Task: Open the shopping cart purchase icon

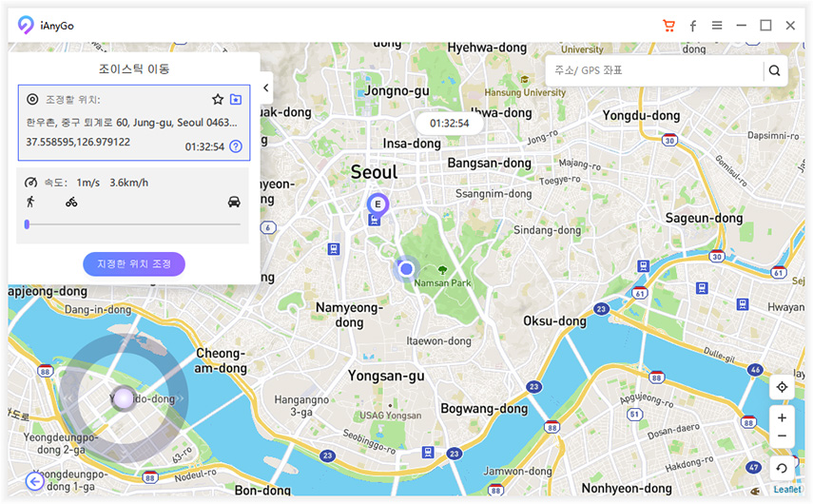Action: (x=668, y=26)
